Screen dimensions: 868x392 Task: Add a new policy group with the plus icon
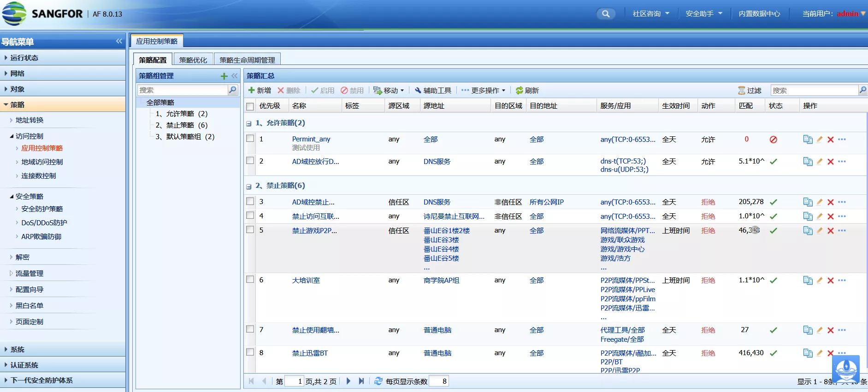pos(224,76)
